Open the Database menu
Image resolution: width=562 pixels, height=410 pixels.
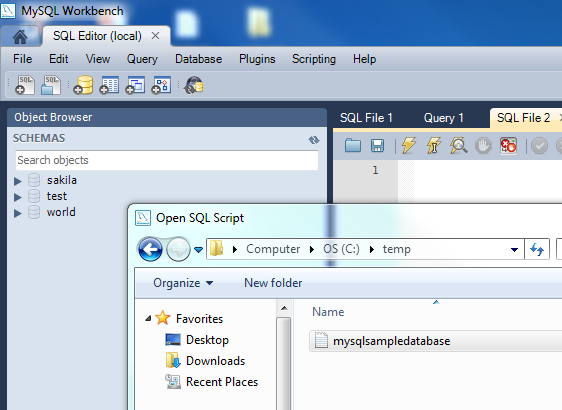pos(199,59)
